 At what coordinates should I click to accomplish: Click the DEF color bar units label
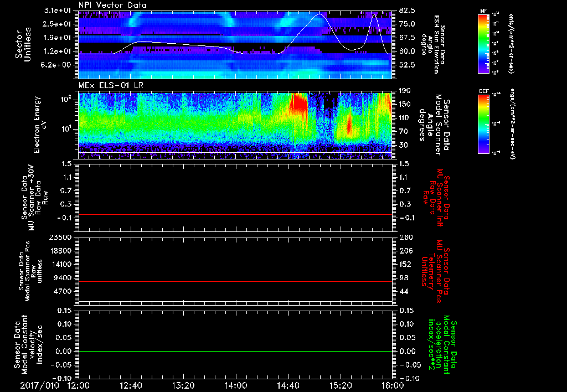pyautogui.click(x=511, y=123)
